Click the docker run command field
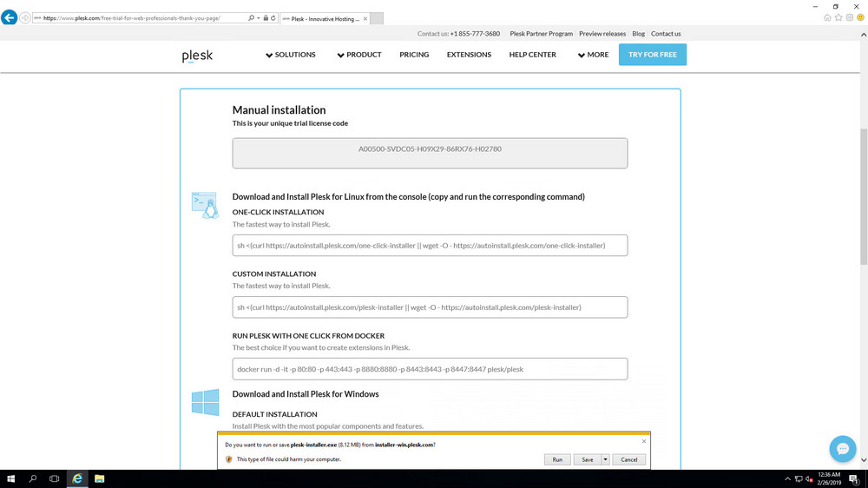 tap(431, 369)
